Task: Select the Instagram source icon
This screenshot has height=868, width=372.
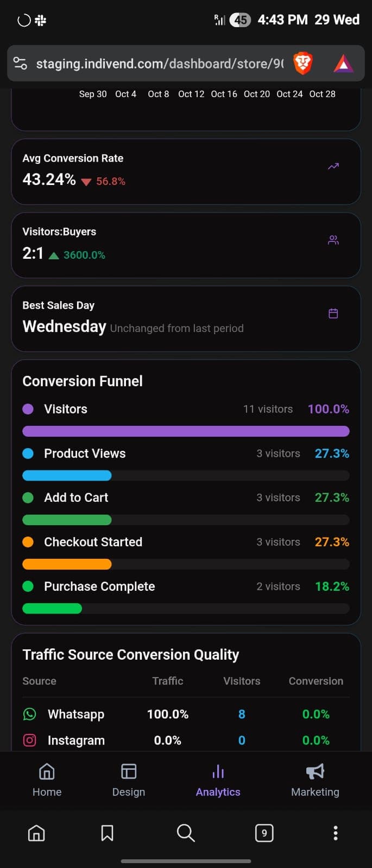Action: [29, 740]
